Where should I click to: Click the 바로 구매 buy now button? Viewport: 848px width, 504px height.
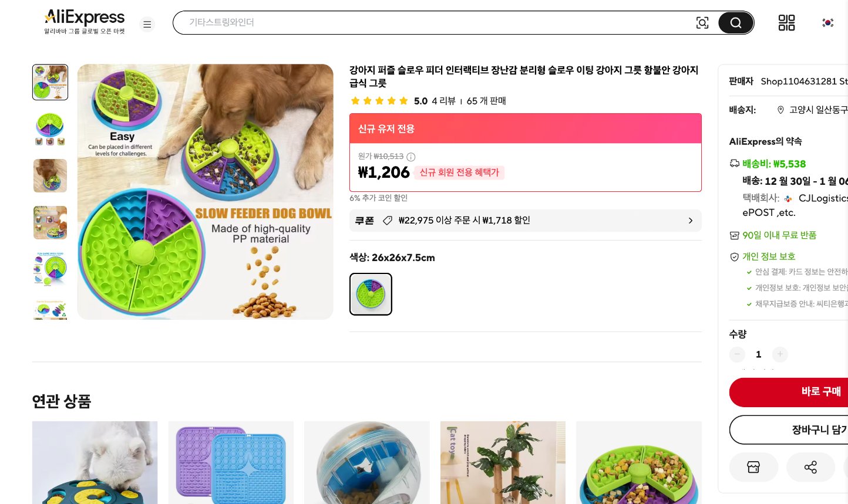(x=821, y=392)
